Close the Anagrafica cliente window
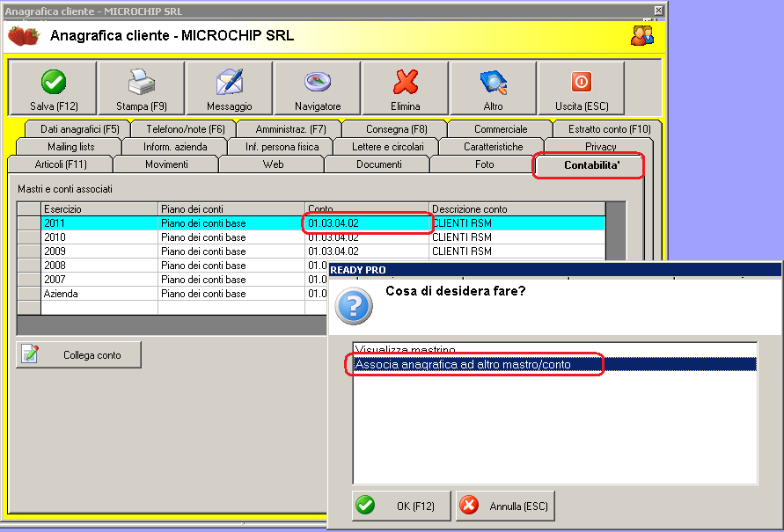Screen dimensions: 784x532 coord(658,11)
